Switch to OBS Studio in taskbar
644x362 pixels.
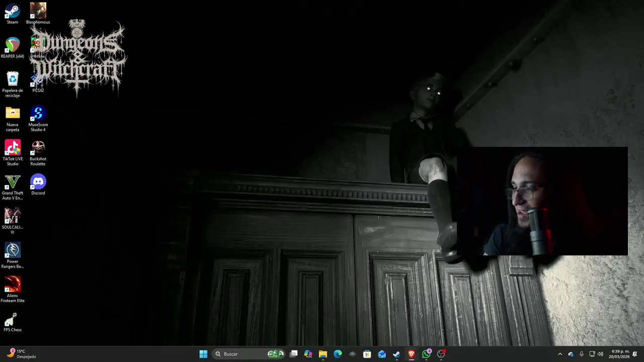[441, 354]
